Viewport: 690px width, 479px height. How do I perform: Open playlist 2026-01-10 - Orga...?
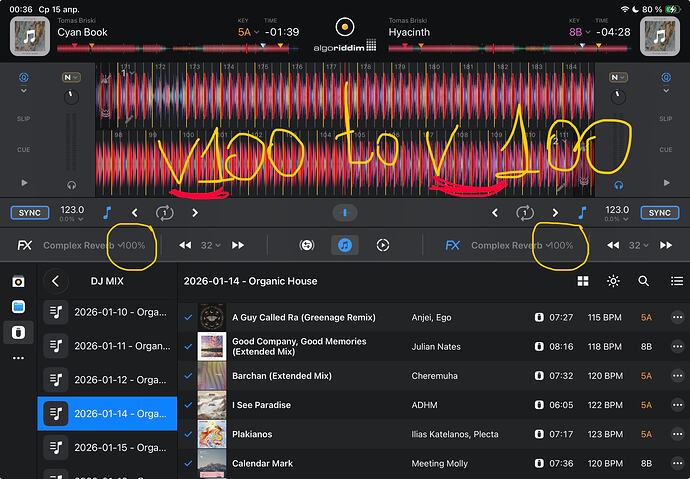(x=107, y=312)
